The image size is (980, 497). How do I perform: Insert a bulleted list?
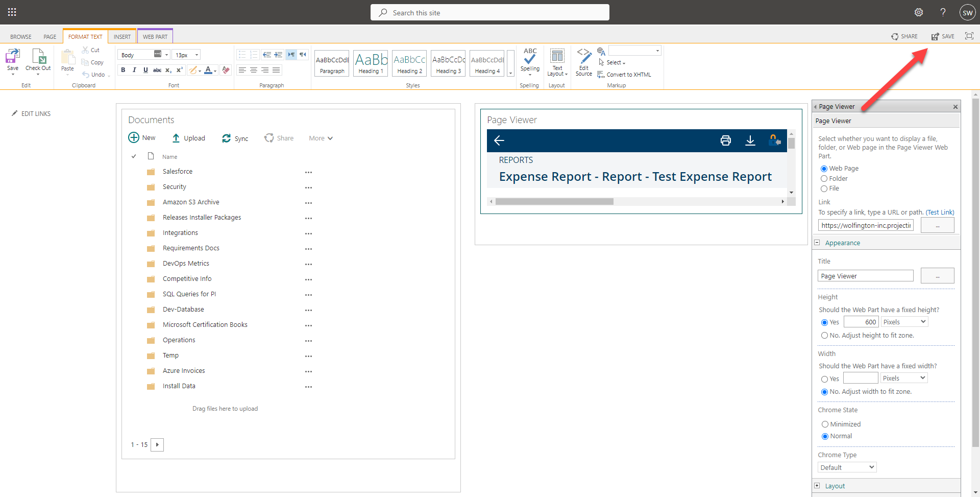pos(242,55)
